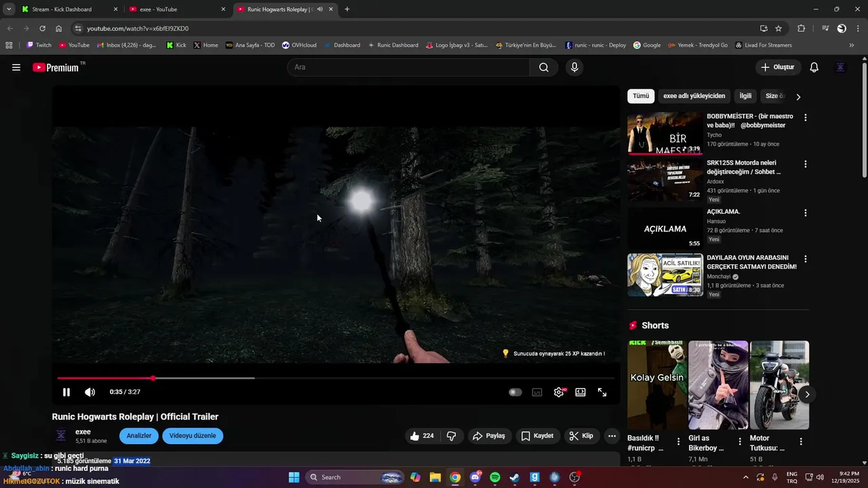The image size is (868, 488).
Task: Like the video with 224 likes
Action: (x=421, y=436)
